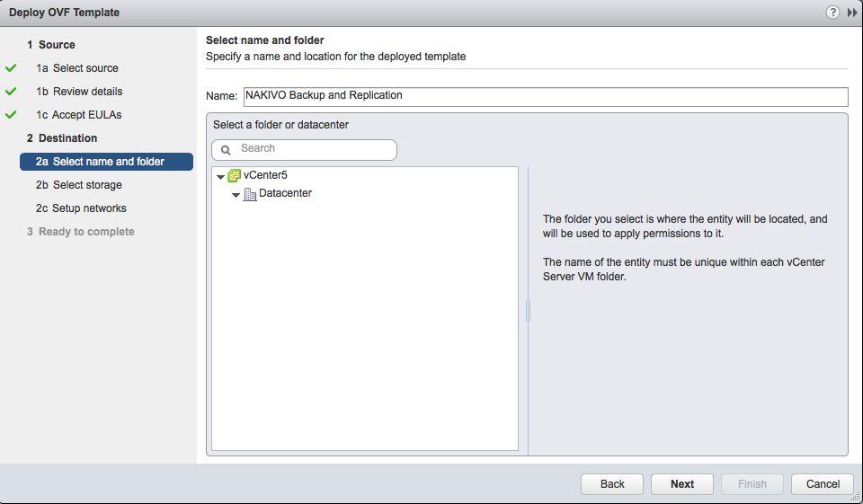
Task: Open step 2c Setup networks
Action: click(81, 208)
